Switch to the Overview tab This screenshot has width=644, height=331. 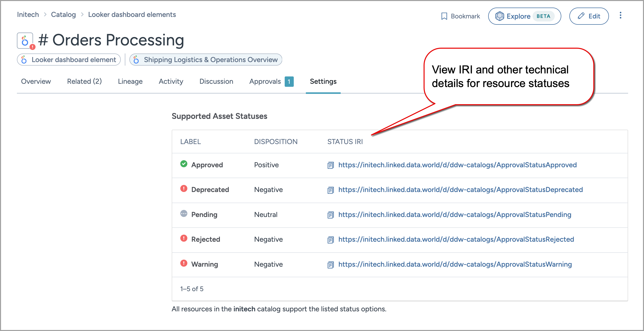coord(36,81)
